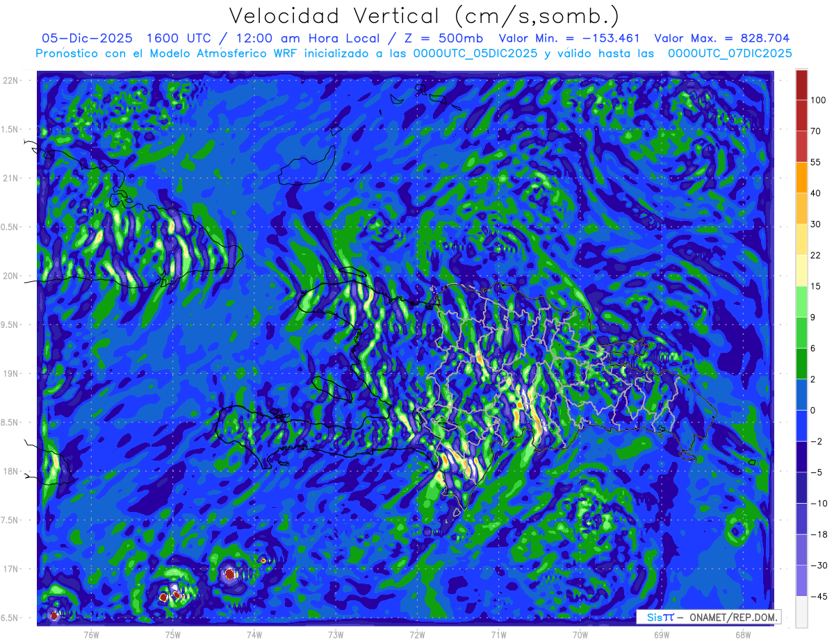Click the "74W" longitude label

[x=254, y=634]
